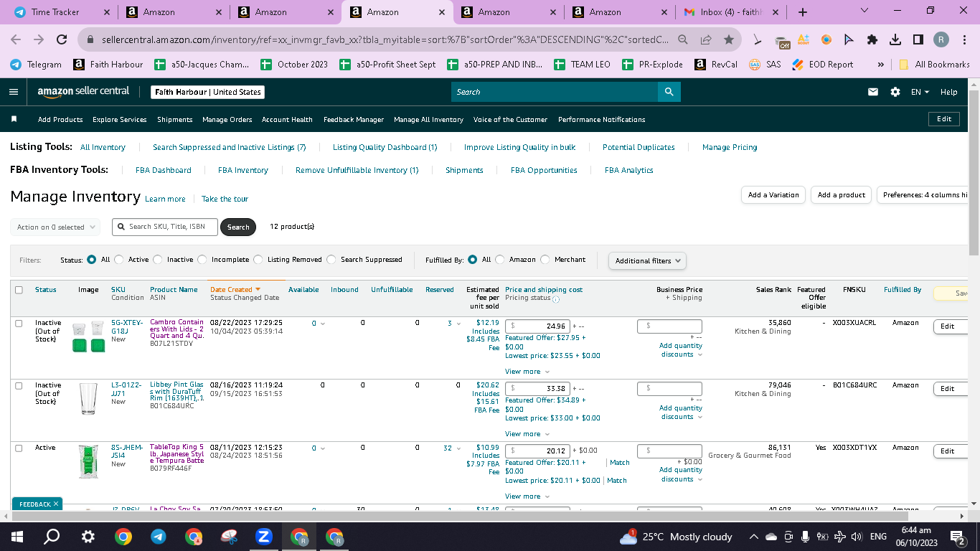980x551 pixels.
Task: Click the 24.96 price field for Cambro Containers
Action: [537, 326]
